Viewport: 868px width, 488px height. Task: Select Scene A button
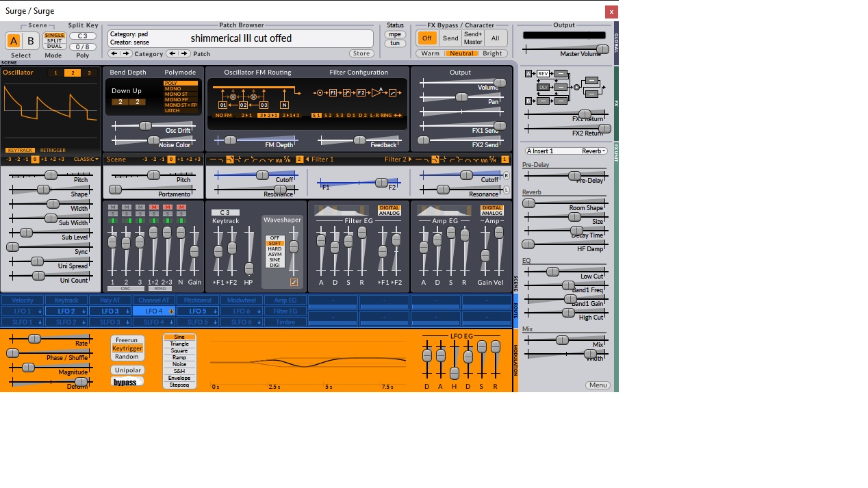coord(14,41)
